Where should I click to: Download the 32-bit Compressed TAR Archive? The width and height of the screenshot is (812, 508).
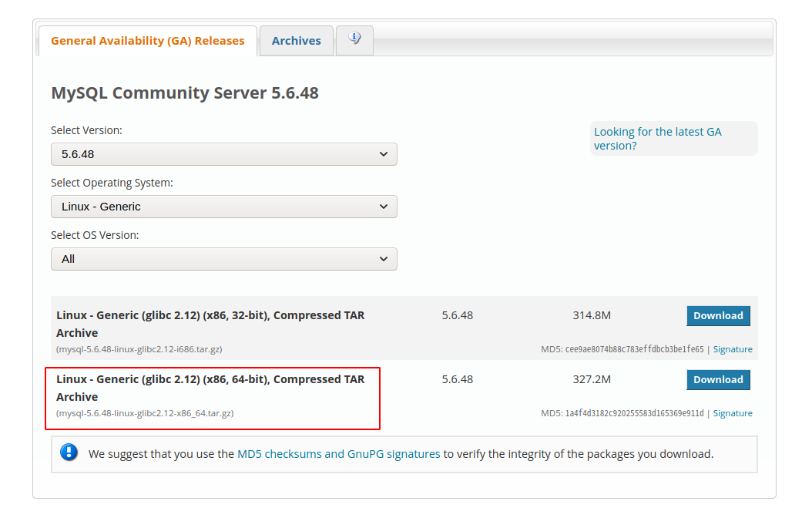point(718,316)
